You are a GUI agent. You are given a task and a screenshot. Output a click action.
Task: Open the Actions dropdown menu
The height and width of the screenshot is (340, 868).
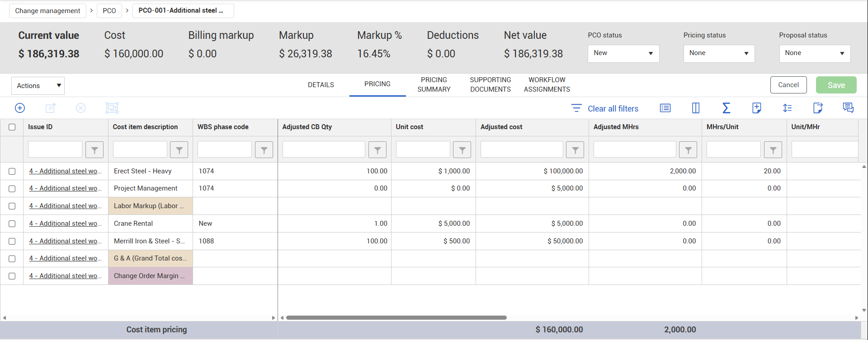coord(38,86)
